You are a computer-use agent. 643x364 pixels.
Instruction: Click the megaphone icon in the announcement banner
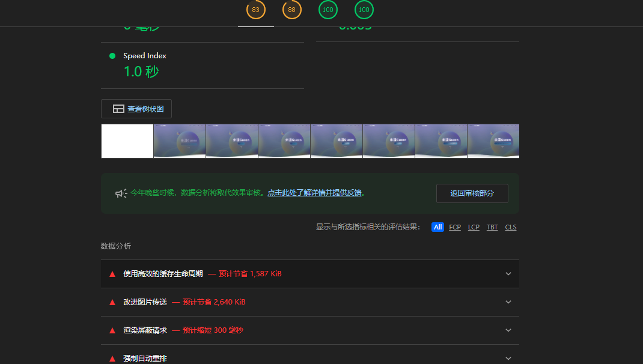point(121,193)
